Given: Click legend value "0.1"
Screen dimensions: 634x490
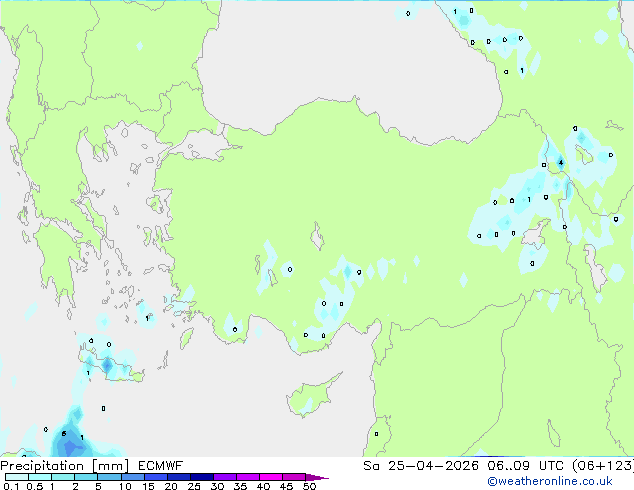Looking at the screenshot, I should [11, 486].
